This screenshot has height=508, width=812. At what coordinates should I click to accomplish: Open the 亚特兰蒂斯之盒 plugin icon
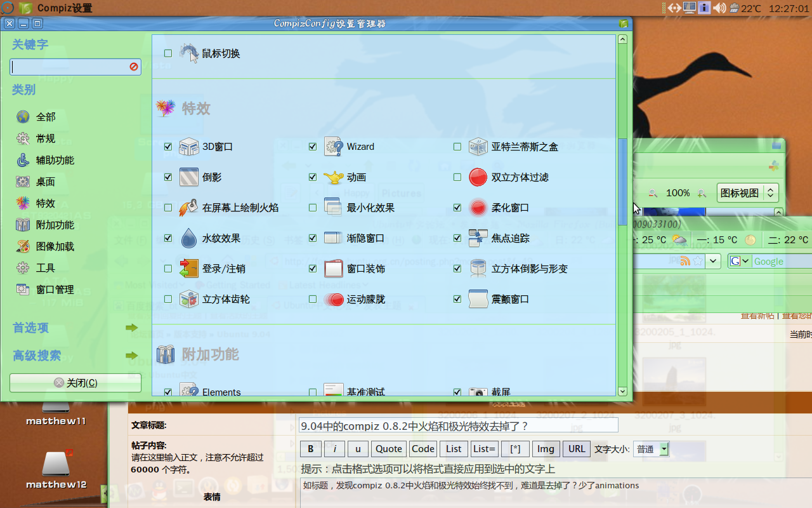(x=478, y=147)
